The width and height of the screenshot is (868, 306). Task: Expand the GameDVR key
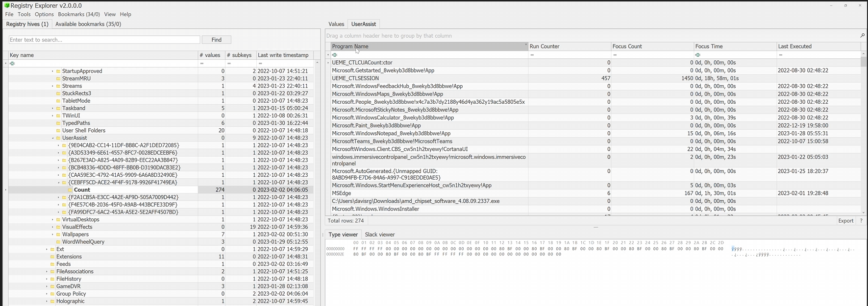tap(47, 286)
